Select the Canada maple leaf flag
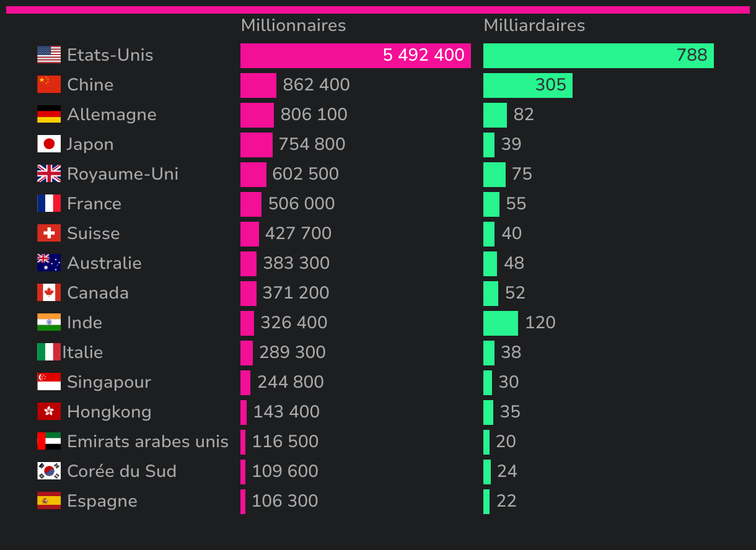The width and height of the screenshot is (756, 550). point(49,292)
